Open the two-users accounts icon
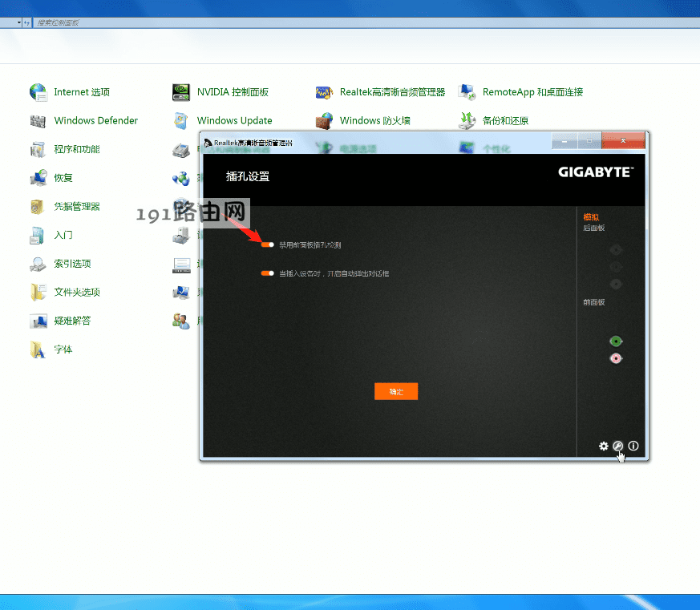The image size is (700, 610). pyautogui.click(x=181, y=321)
